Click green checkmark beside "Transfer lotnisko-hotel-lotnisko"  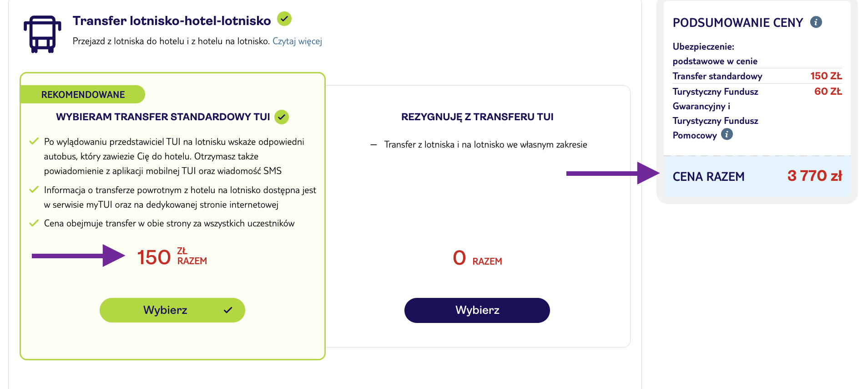click(284, 19)
